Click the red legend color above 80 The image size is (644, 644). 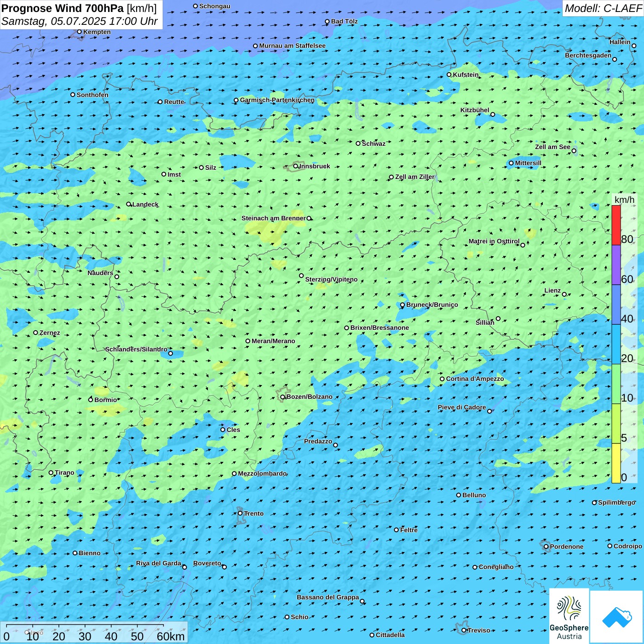pyautogui.click(x=616, y=224)
